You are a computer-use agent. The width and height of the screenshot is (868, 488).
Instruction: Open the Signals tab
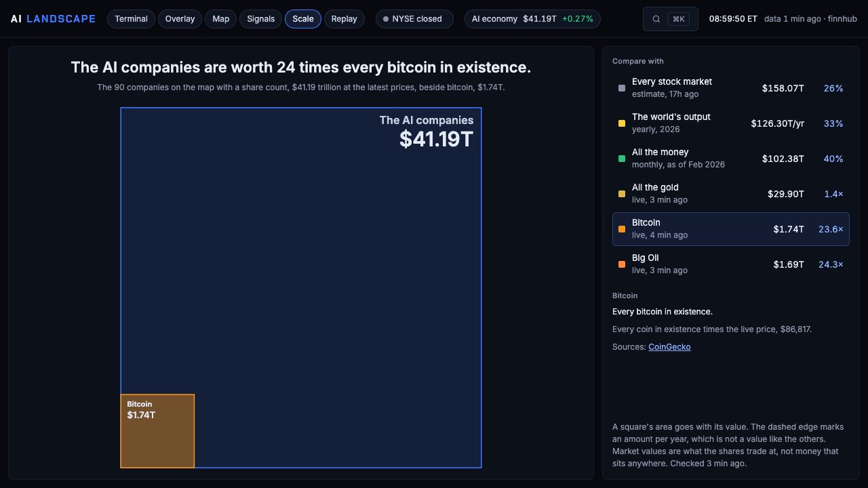[x=261, y=19]
